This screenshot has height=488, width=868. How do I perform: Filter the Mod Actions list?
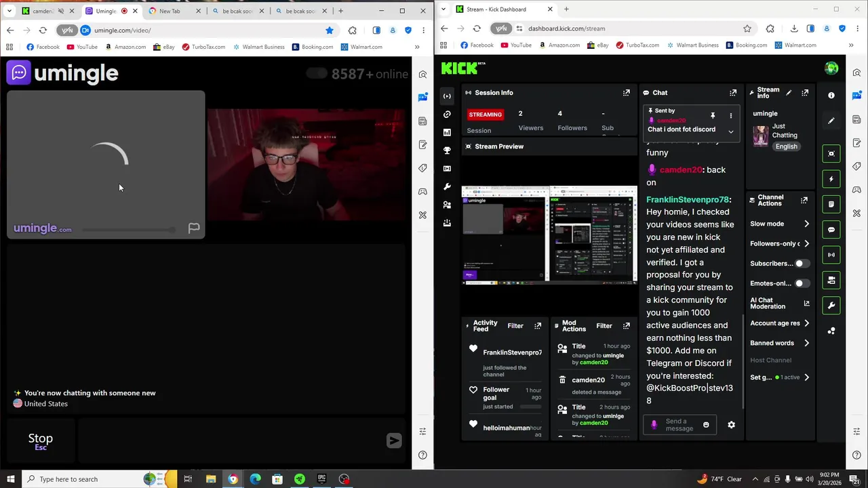point(604,326)
